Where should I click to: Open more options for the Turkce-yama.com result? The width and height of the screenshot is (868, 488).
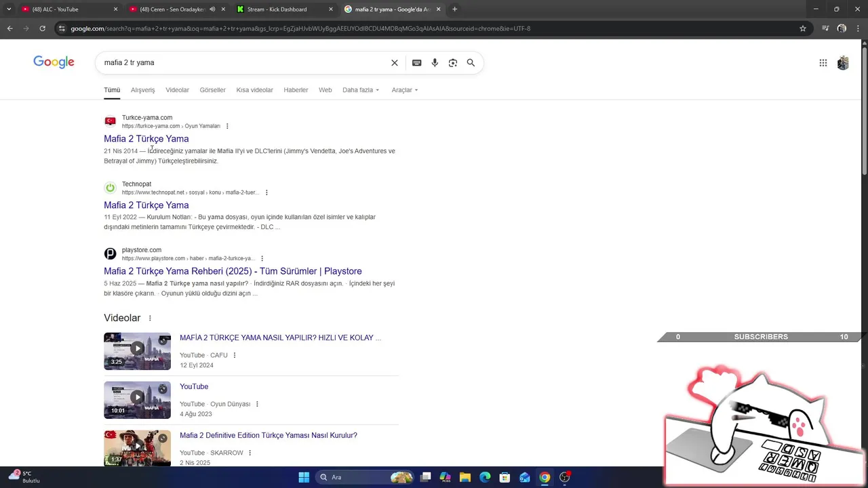click(x=227, y=126)
